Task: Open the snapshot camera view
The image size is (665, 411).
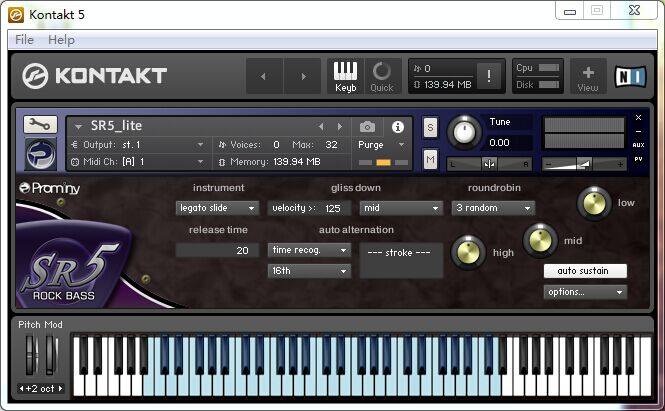Action: [367, 126]
